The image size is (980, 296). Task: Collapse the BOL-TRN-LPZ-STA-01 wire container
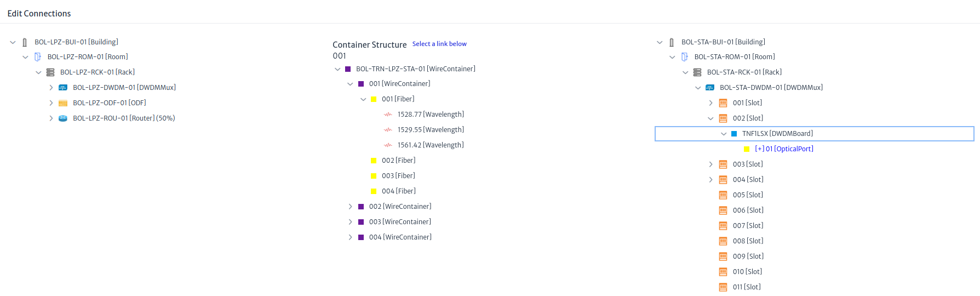(x=337, y=69)
